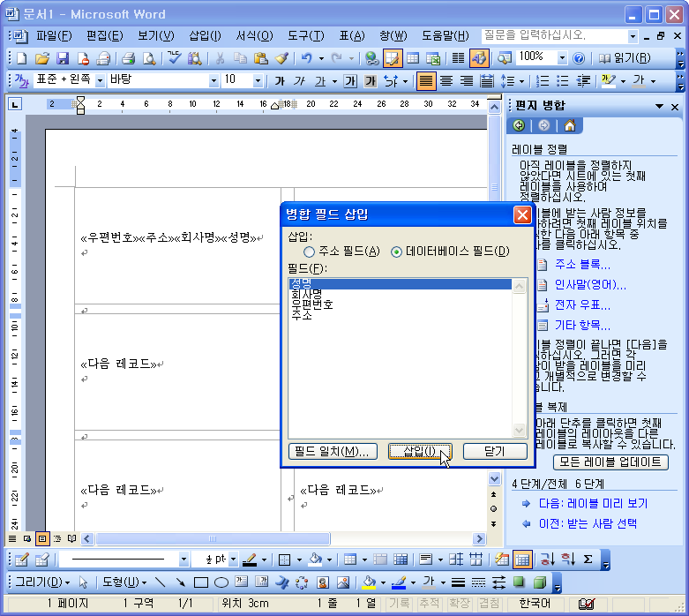689x616 pixels.
Task: Select the 데이터베이스 필드 radio button
Action: [x=396, y=252]
